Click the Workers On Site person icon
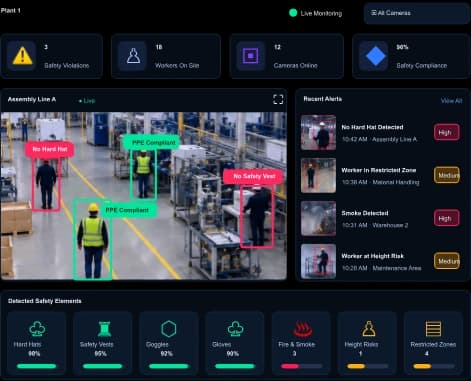This screenshot has height=381, width=471. pos(133,55)
